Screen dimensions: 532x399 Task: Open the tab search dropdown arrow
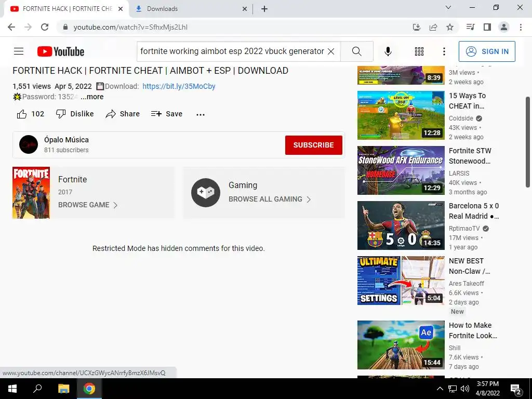(x=448, y=7)
